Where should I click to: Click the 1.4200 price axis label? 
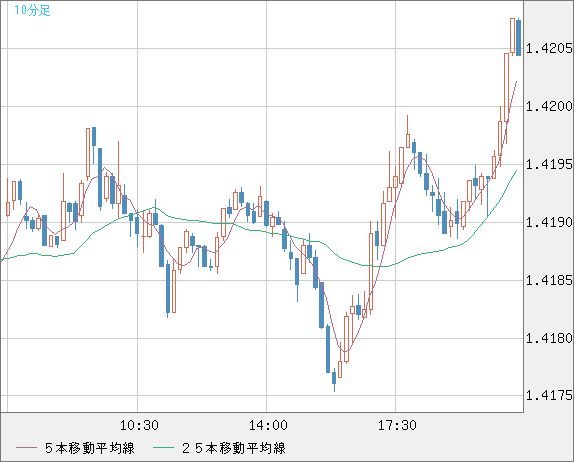point(549,107)
